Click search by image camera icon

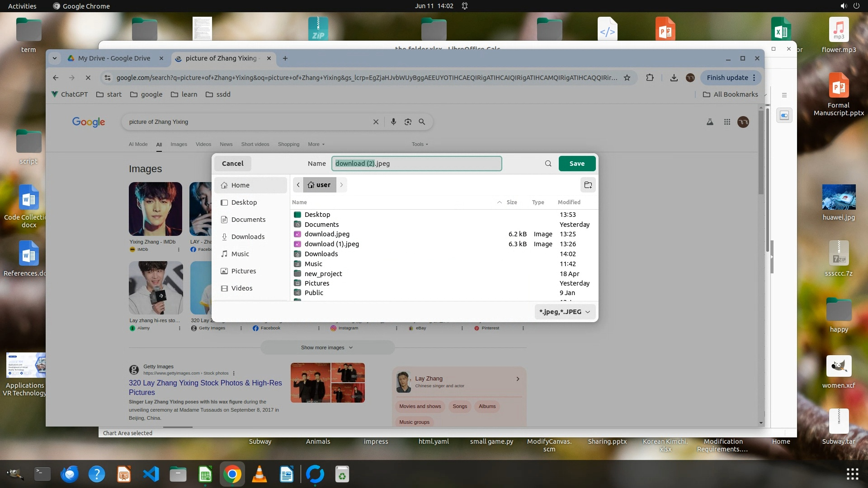tap(408, 122)
